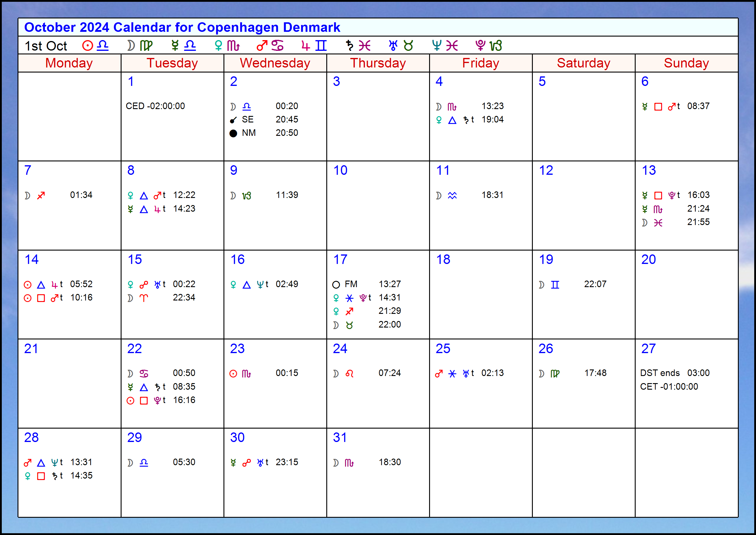Image resolution: width=756 pixels, height=535 pixels.
Task: Click the Wednesday column header
Action: tap(275, 63)
